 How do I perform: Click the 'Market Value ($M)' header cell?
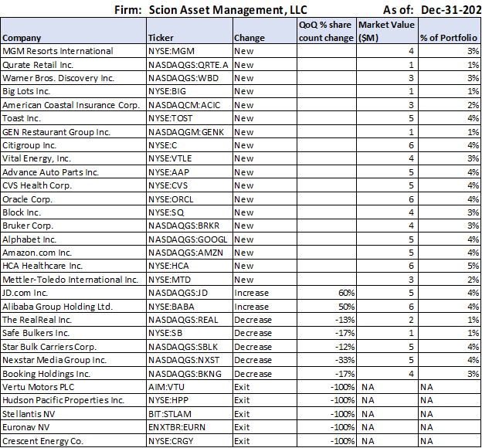click(387, 31)
